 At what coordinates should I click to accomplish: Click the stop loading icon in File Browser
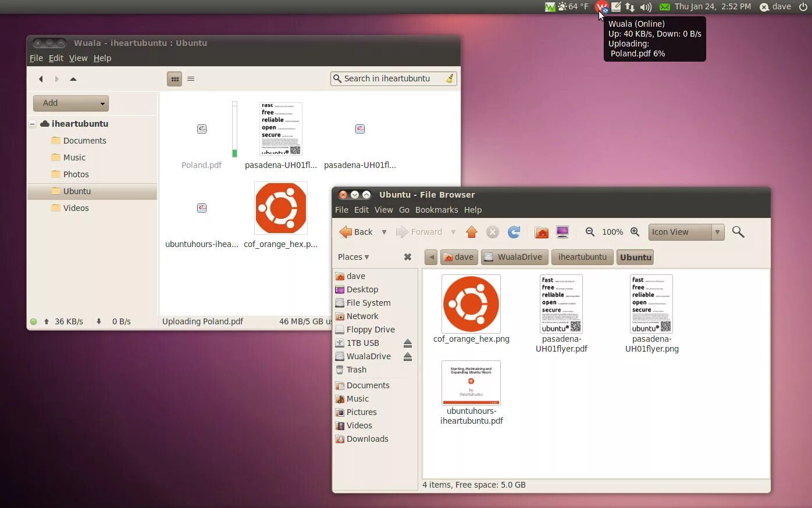click(x=493, y=232)
